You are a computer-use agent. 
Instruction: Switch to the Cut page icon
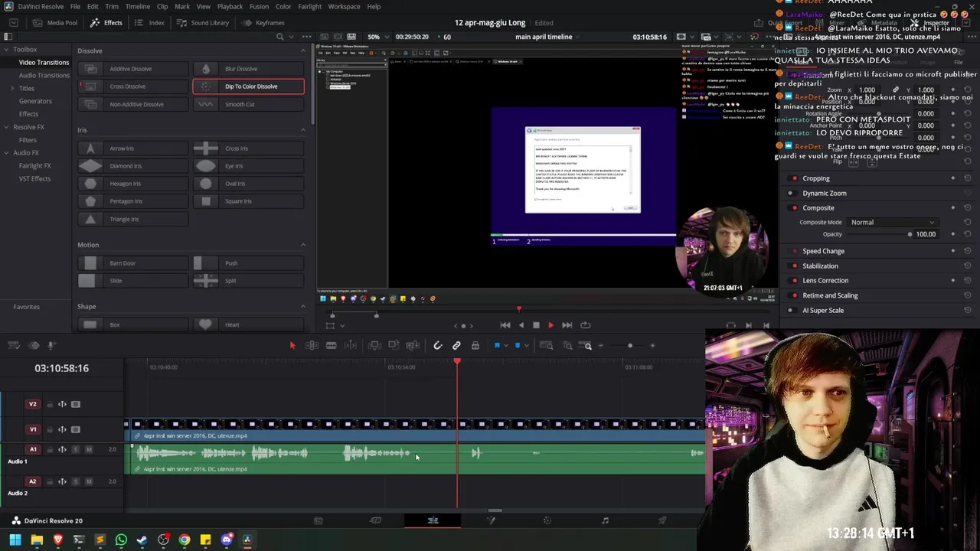[x=375, y=520]
